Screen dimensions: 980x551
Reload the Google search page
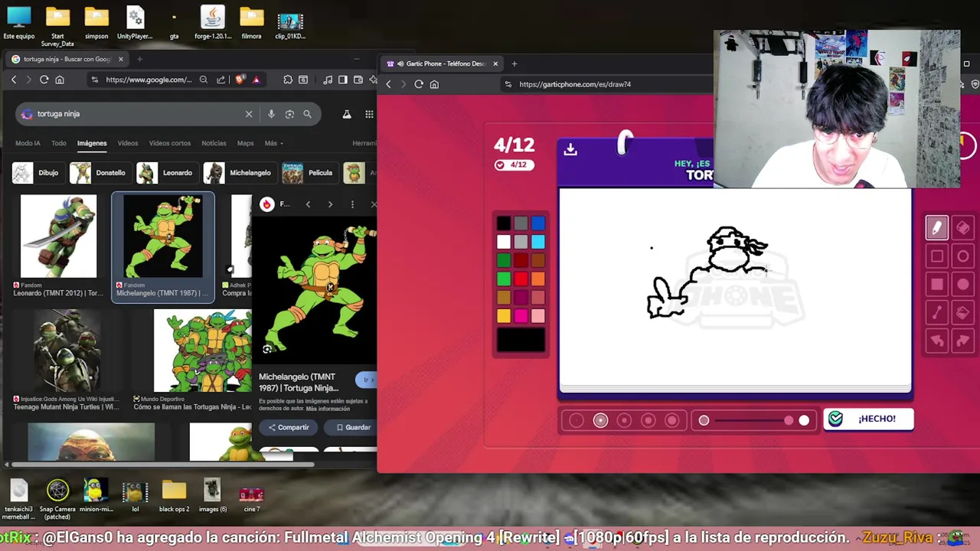tap(44, 80)
